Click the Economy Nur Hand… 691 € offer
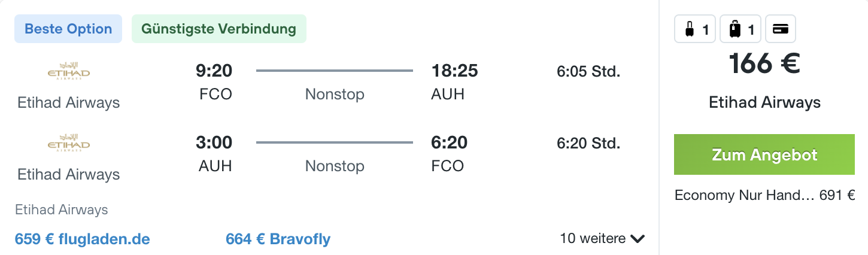This screenshot has width=868, height=255. point(764,195)
